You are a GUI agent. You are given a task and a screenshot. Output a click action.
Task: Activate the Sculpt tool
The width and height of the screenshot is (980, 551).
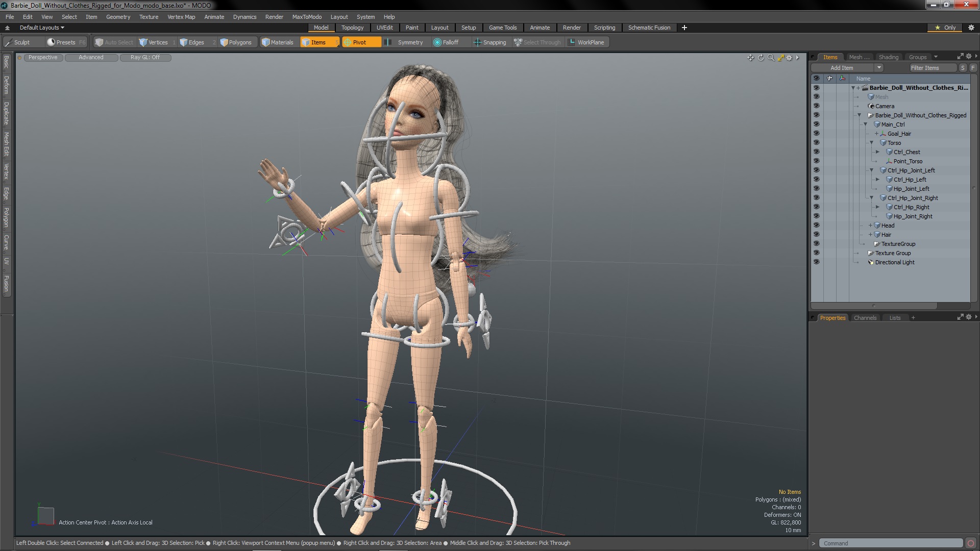coord(22,42)
